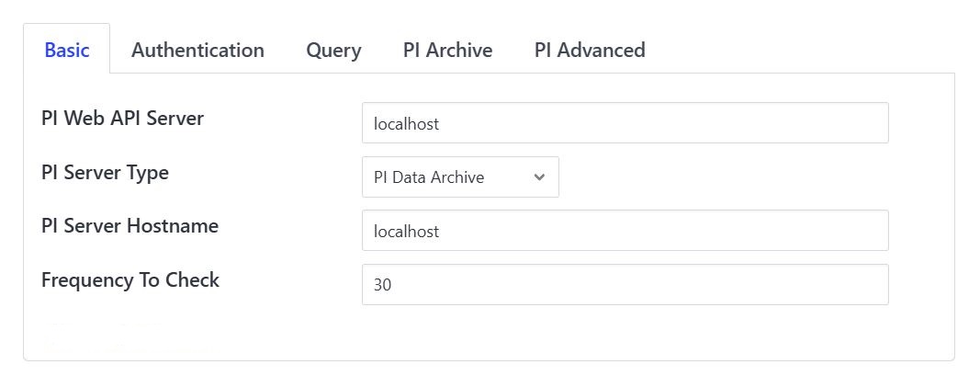This screenshot has height=387, width=980.
Task: Click the selected 'PI Data Archive' value text
Action: point(428,177)
